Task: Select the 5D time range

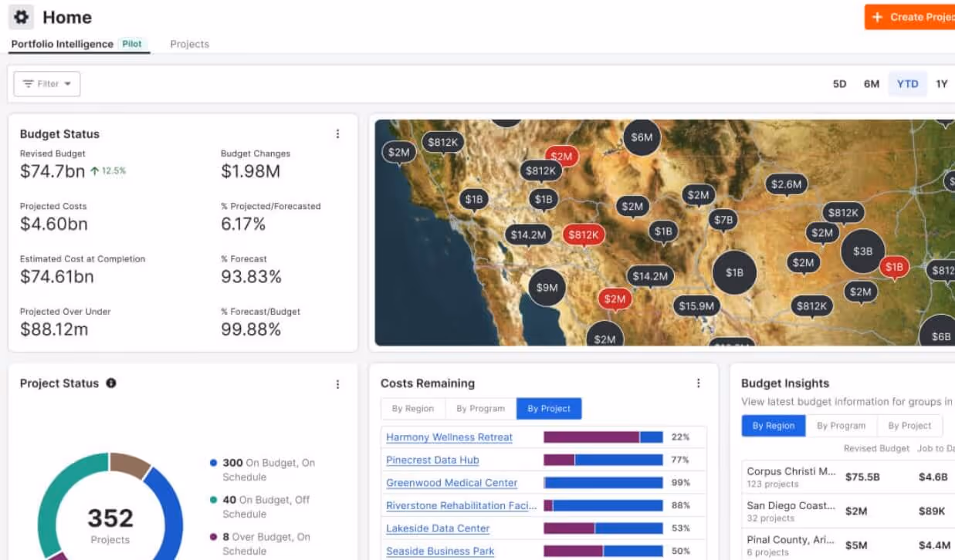Action: coord(839,83)
